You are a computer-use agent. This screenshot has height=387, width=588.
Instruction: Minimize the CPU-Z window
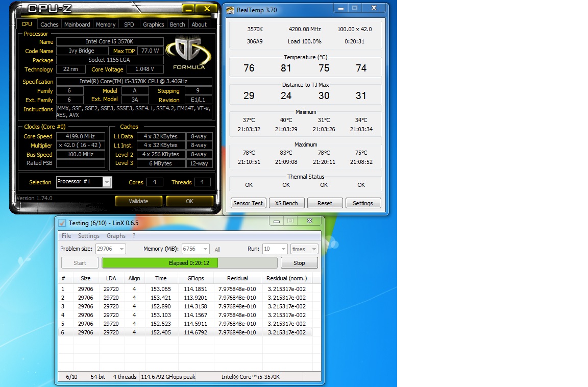(x=189, y=9)
